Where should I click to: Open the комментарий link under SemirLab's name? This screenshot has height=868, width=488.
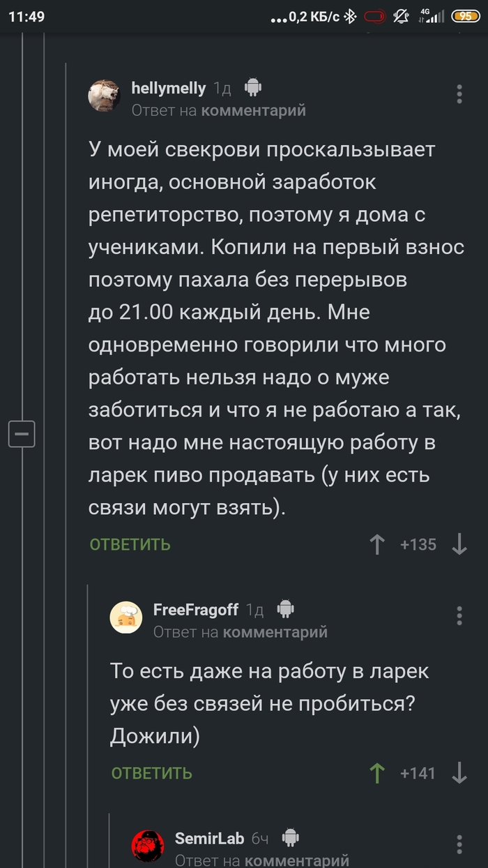point(298,860)
